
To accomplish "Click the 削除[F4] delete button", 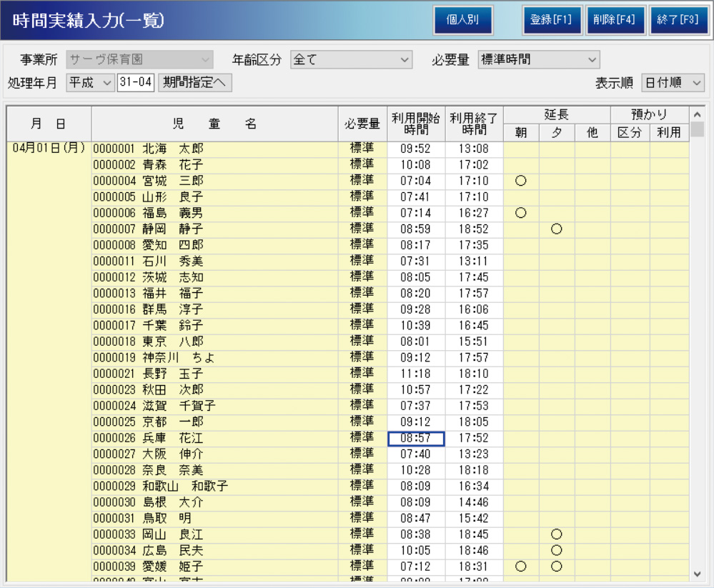I will click(614, 20).
